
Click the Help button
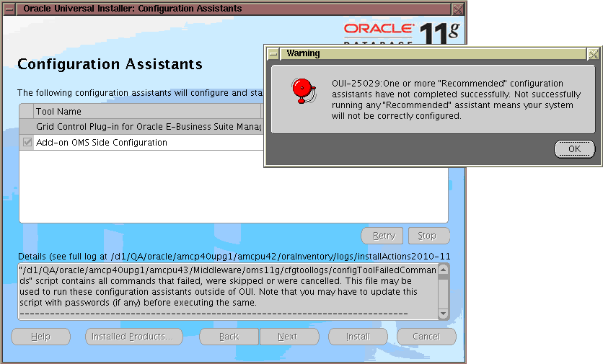pos(41,337)
